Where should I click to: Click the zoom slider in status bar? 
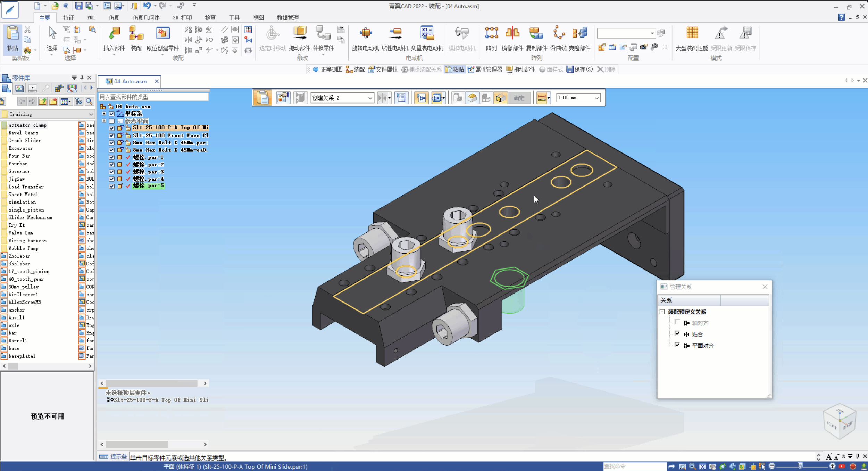800,466
